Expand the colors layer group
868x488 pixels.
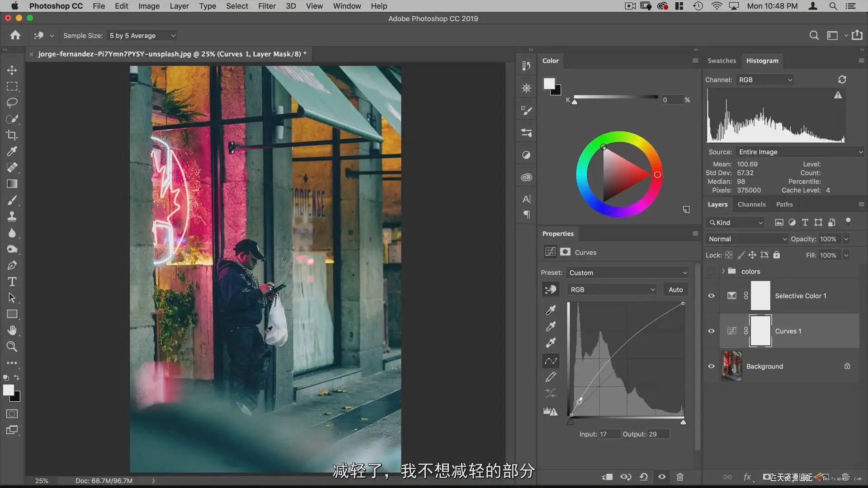(723, 272)
